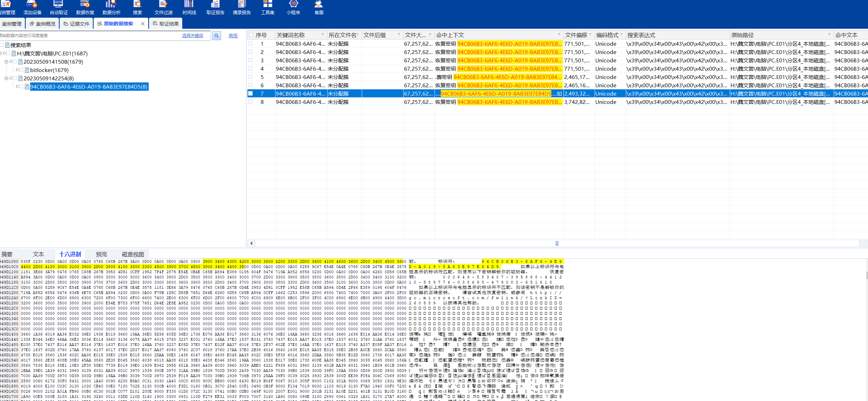The width and height of the screenshot is (868, 401).
Task: Click the 高级 advanced search link
Action: pos(233,36)
